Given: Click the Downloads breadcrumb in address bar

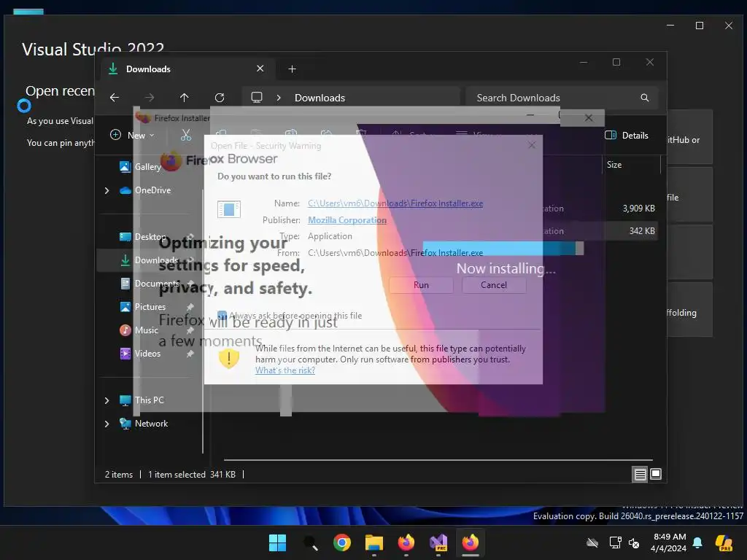Looking at the screenshot, I should (x=320, y=98).
